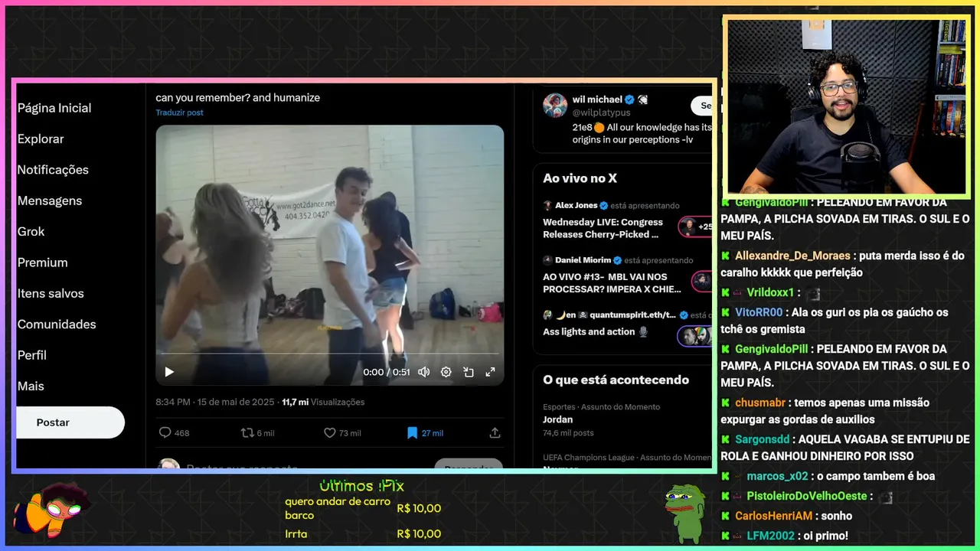Image resolution: width=980 pixels, height=551 pixels.
Task: Open the video picture-in-picture icon
Action: pyautogui.click(x=469, y=372)
